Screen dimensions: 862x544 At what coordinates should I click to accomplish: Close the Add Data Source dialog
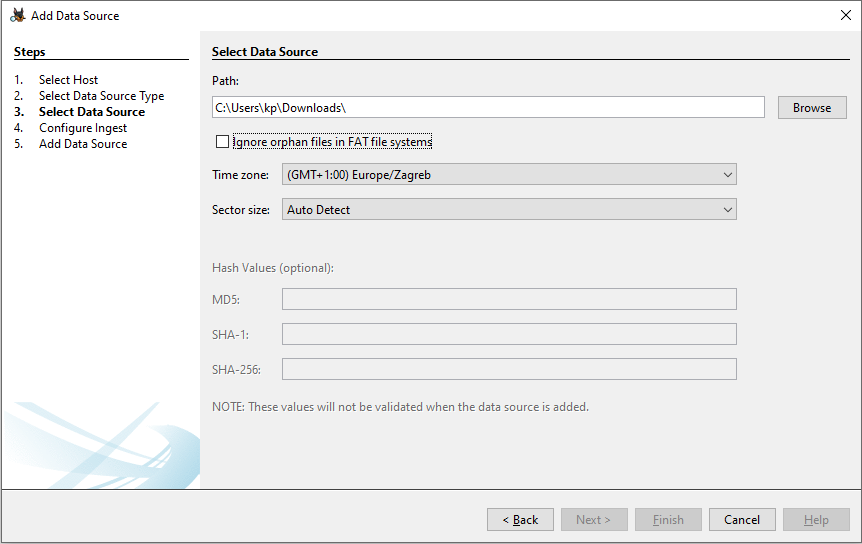(x=845, y=15)
